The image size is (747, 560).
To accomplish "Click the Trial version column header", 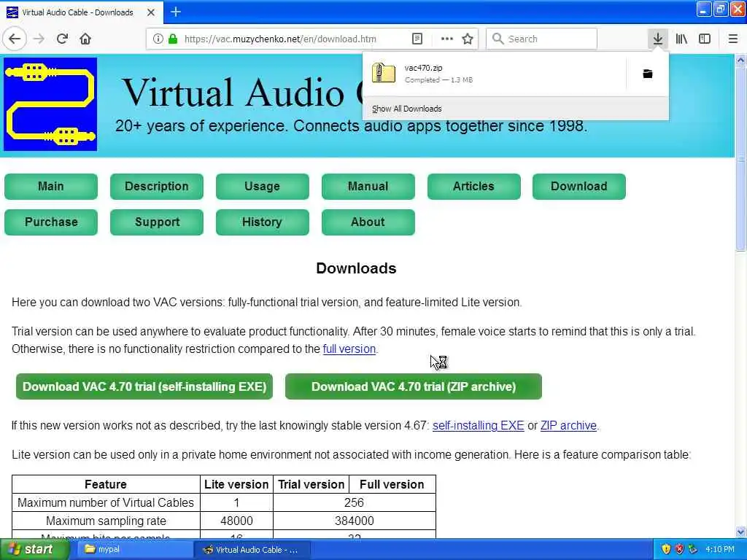I will click(311, 484).
